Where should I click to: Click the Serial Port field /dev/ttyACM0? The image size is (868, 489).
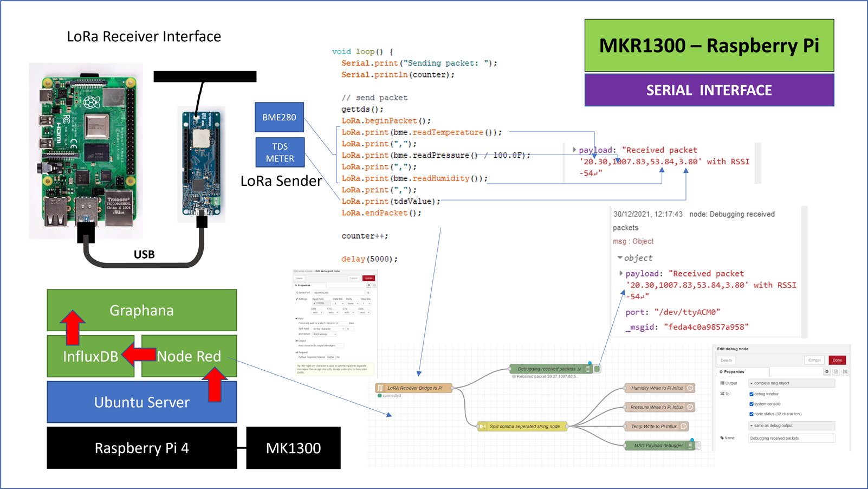coord(339,293)
